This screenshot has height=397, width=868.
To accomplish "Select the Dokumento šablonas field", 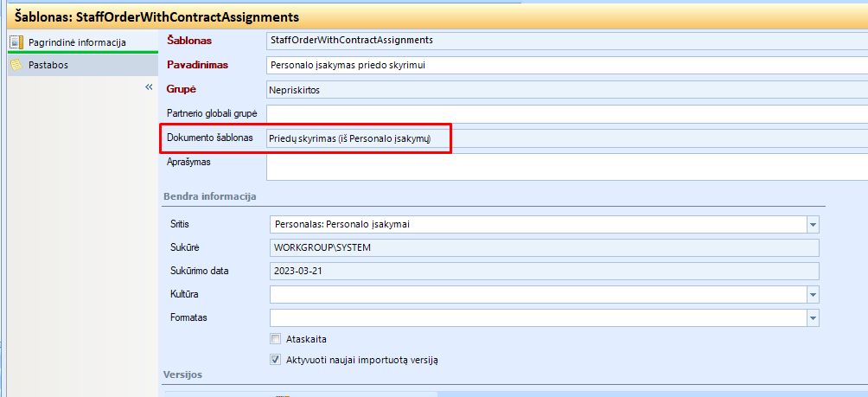I will click(x=567, y=138).
